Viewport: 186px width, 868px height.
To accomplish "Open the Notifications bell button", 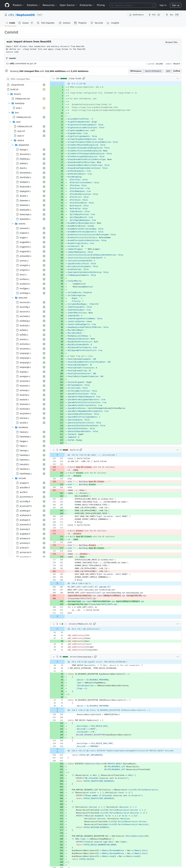I will point(136,15).
